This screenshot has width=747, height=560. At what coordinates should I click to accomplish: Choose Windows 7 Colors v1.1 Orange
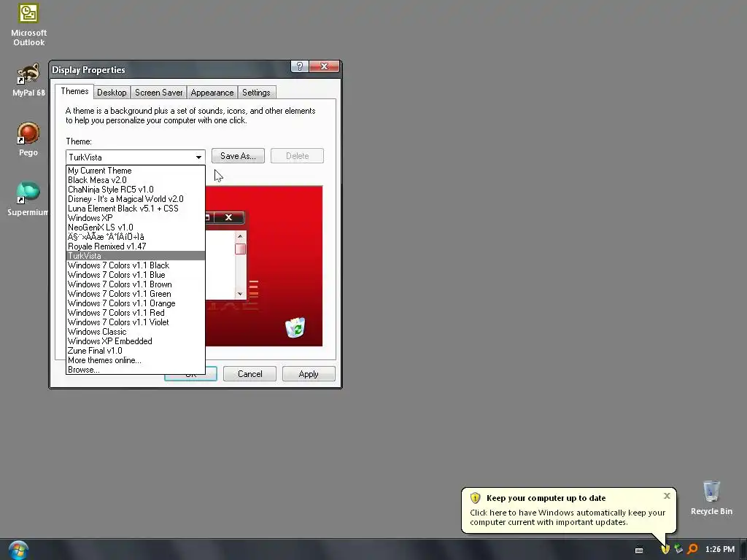coord(135,303)
